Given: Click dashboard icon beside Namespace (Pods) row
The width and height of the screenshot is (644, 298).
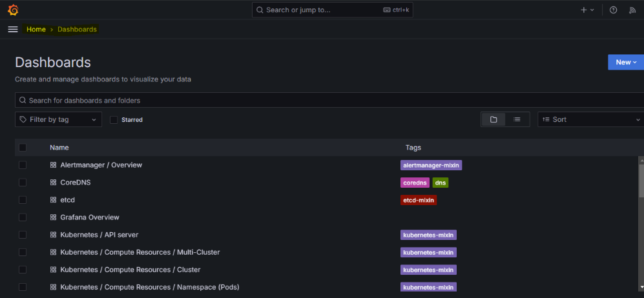Looking at the screenshot, I should [53, 287].
